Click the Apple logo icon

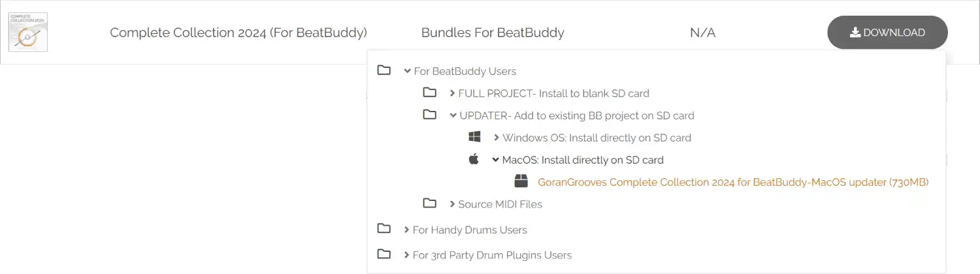pos(474,159)
